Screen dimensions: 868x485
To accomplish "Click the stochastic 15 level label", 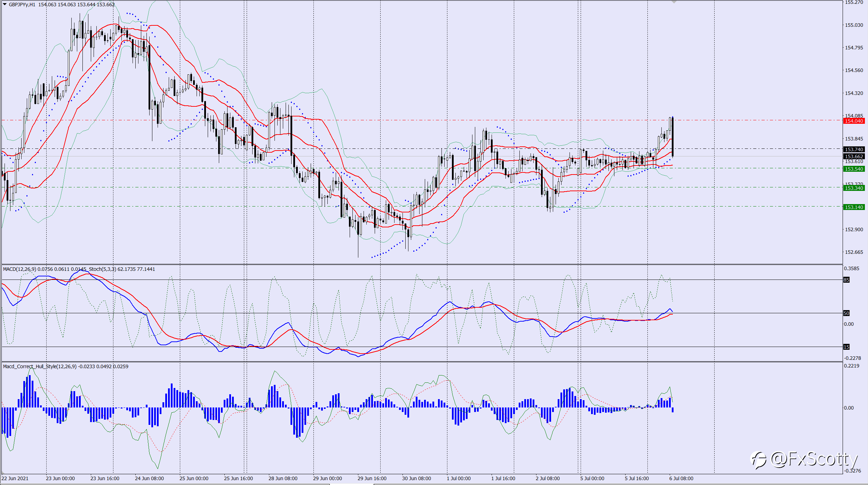I will (x=846, y=347).
